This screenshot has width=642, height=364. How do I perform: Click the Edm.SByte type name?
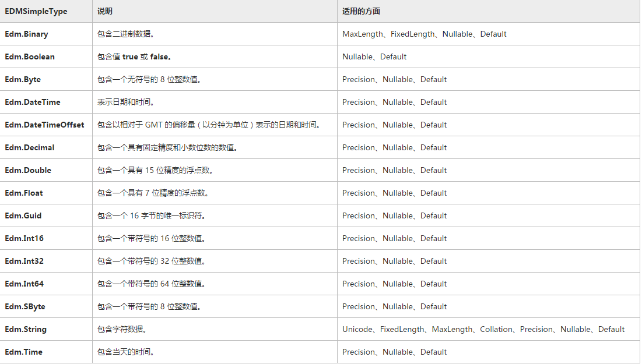(25, 306)
